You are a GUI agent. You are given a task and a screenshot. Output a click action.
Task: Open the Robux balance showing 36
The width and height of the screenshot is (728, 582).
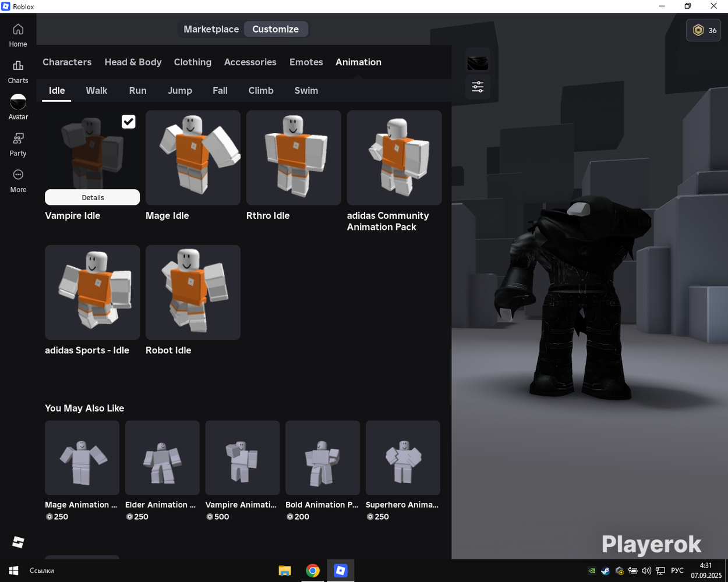(x=704, y=30)
